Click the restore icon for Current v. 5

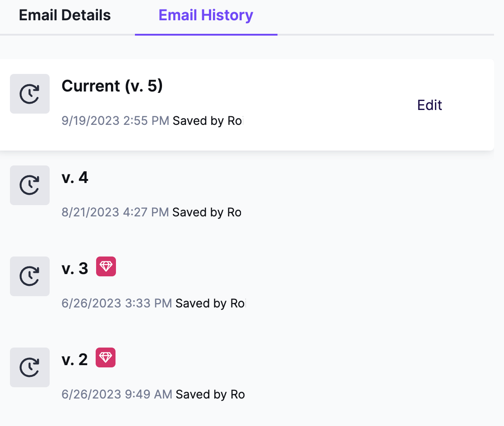(x=30, y=94)
